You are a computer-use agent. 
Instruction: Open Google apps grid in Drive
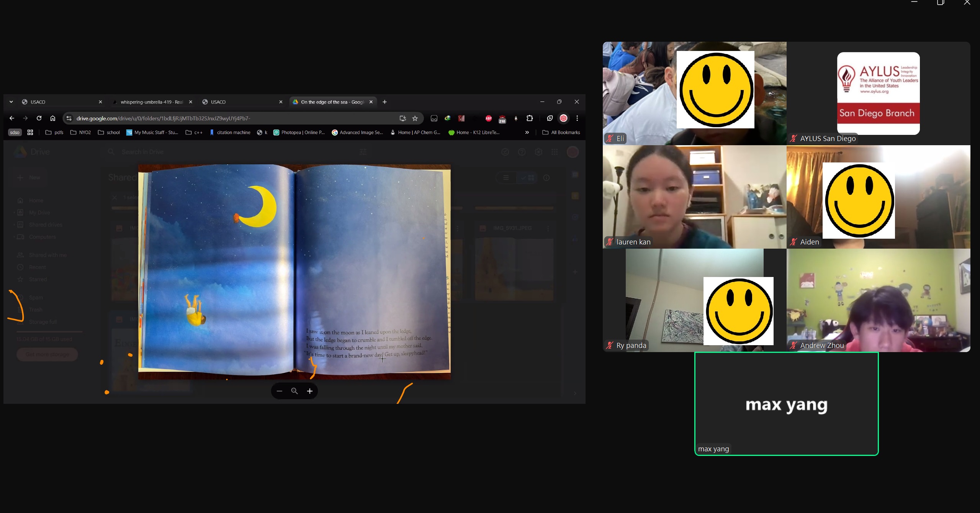tap(555, 152)
